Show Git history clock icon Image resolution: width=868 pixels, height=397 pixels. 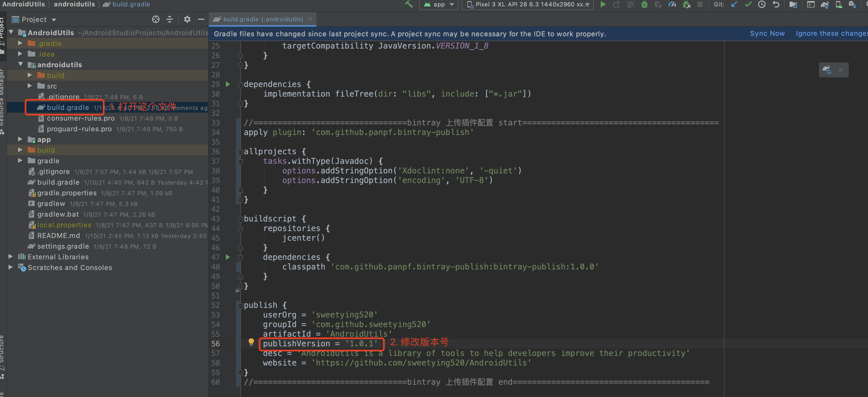tap(762, 4)
